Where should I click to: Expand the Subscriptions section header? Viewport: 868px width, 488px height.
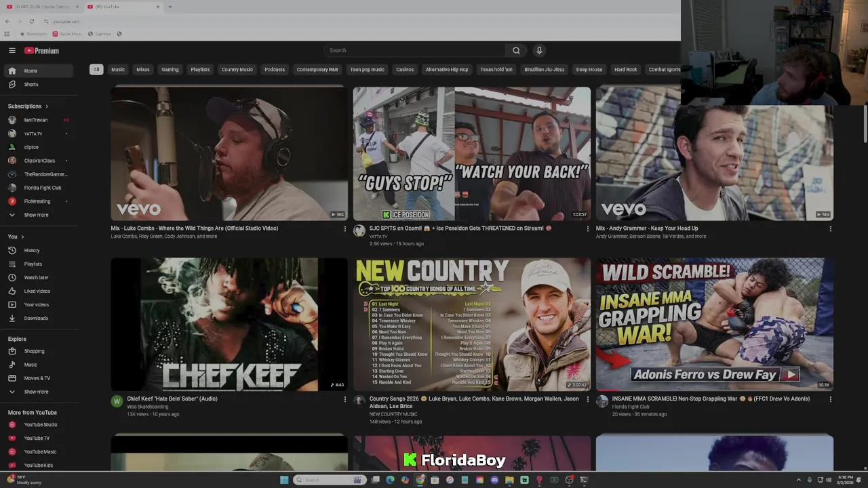click(28, 106)
